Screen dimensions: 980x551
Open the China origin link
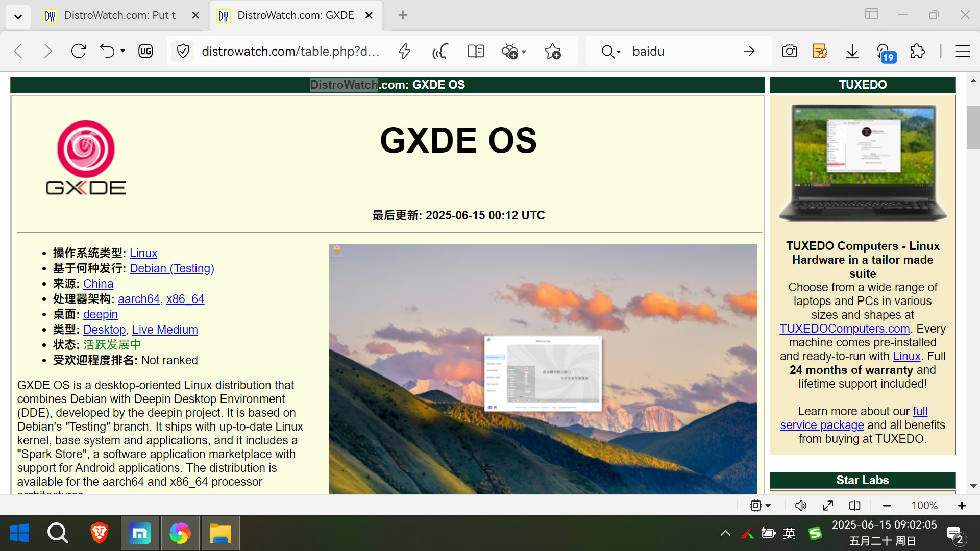click(98, 284)
